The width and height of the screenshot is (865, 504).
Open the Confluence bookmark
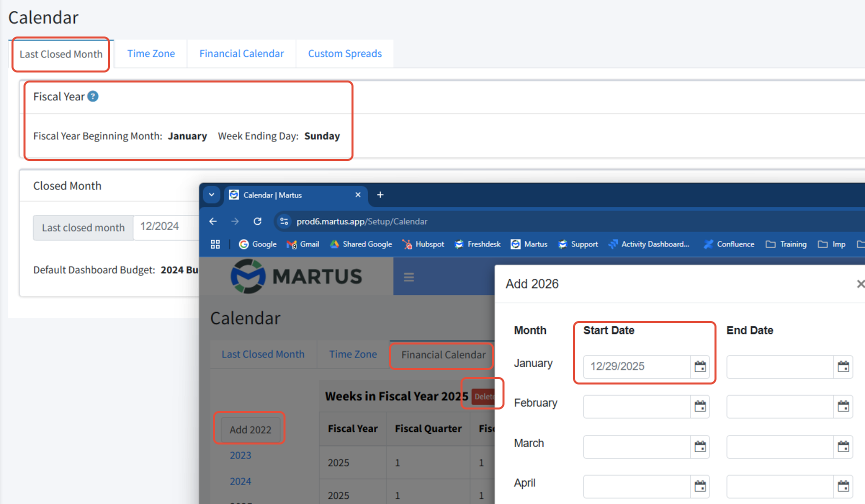click(729, 244)
